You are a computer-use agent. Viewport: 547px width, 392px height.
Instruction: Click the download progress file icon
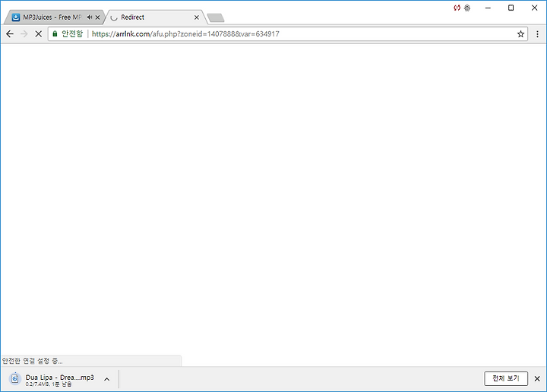tap(14, 379)
